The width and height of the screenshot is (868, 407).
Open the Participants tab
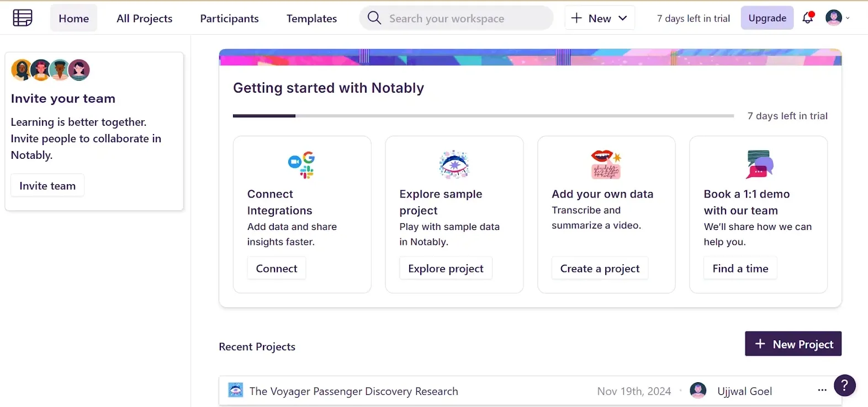[229, 18]
